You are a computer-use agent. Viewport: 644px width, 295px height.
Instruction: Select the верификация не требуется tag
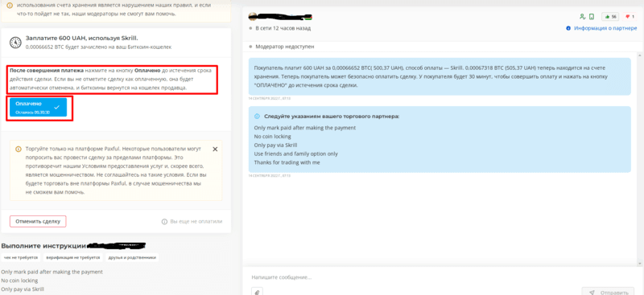(72, 257)
